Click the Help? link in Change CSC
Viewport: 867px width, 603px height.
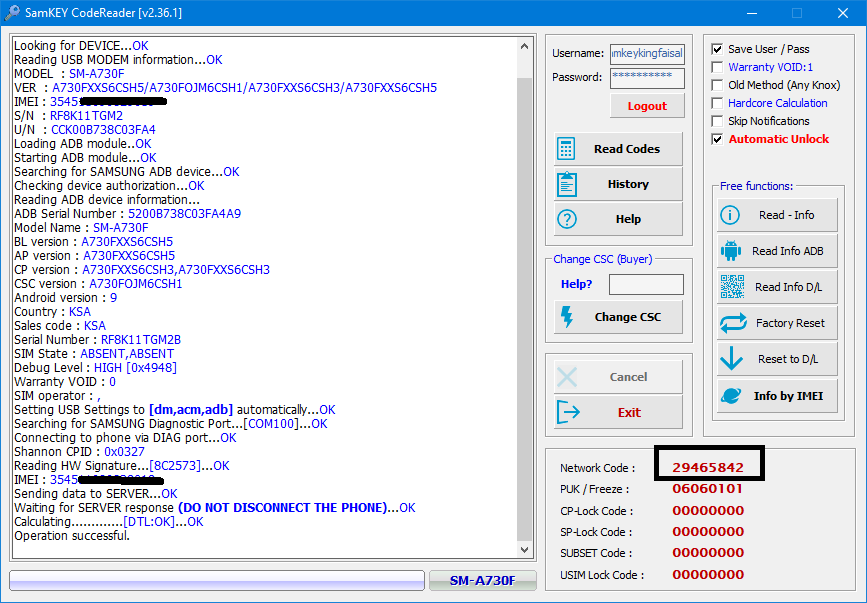coord(576,284)
